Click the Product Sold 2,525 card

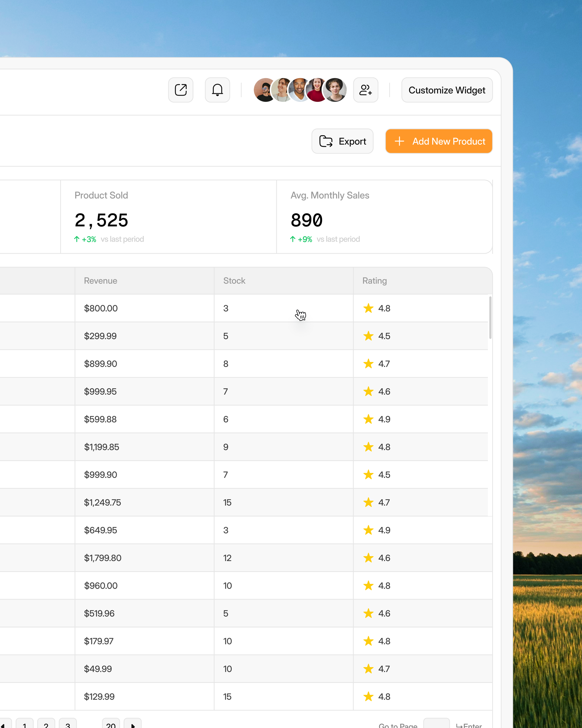[x=168, y=217]
